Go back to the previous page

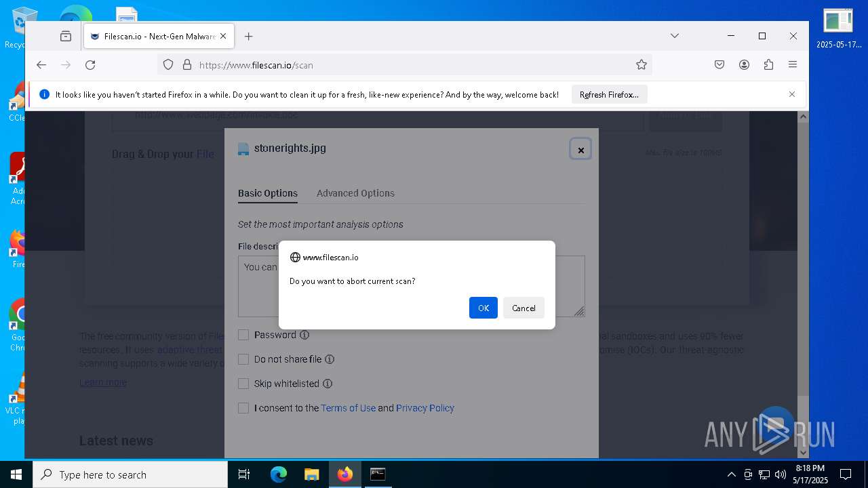tap(41, 65)
